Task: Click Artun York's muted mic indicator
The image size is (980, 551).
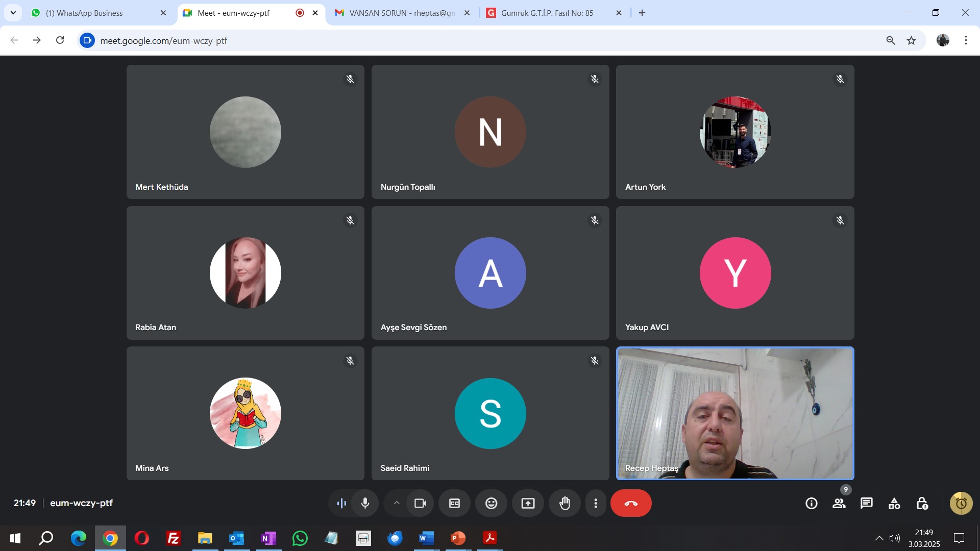Action: point(840,79)
